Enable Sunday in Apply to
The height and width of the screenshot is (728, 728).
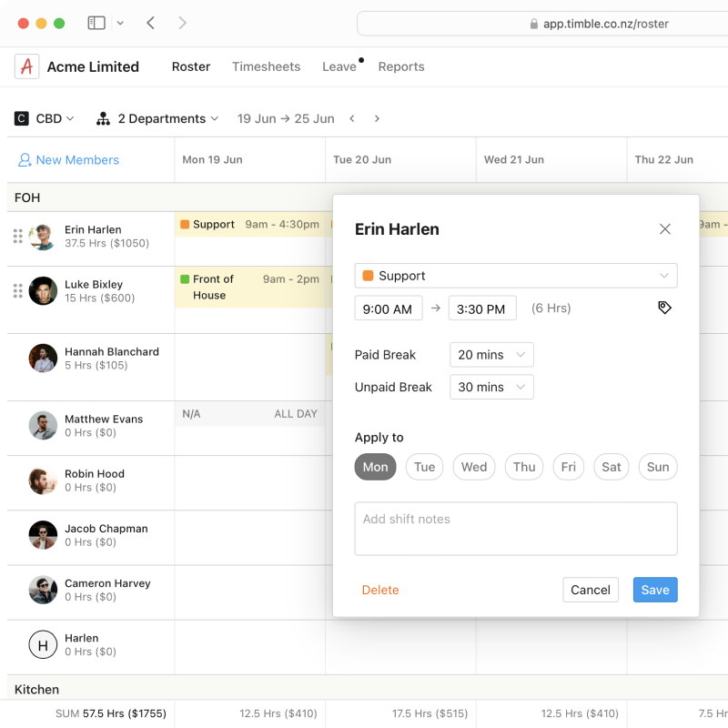point(657,467)
